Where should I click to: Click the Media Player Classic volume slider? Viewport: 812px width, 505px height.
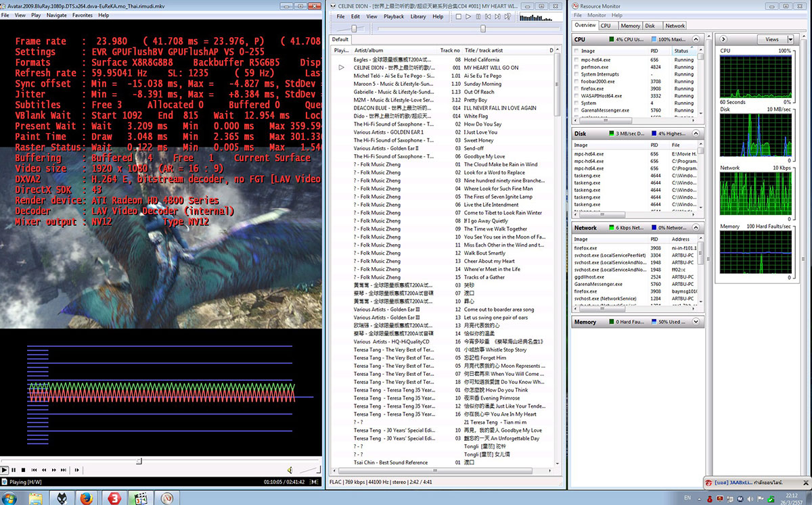pos(309,470)
